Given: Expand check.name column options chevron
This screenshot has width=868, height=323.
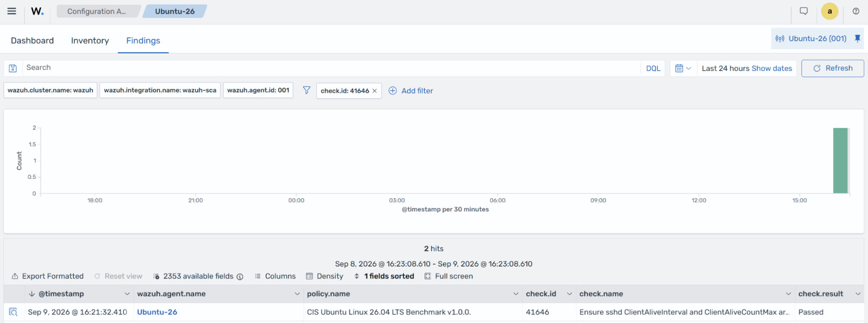Looking at the screenshot, I should pos(789,294).
